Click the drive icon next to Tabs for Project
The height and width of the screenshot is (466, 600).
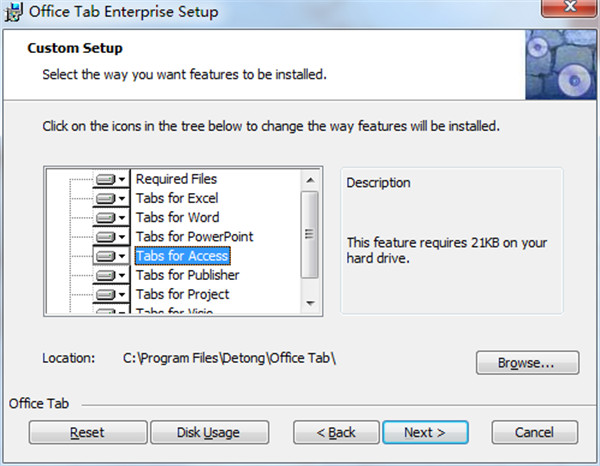tap(106, 294)
